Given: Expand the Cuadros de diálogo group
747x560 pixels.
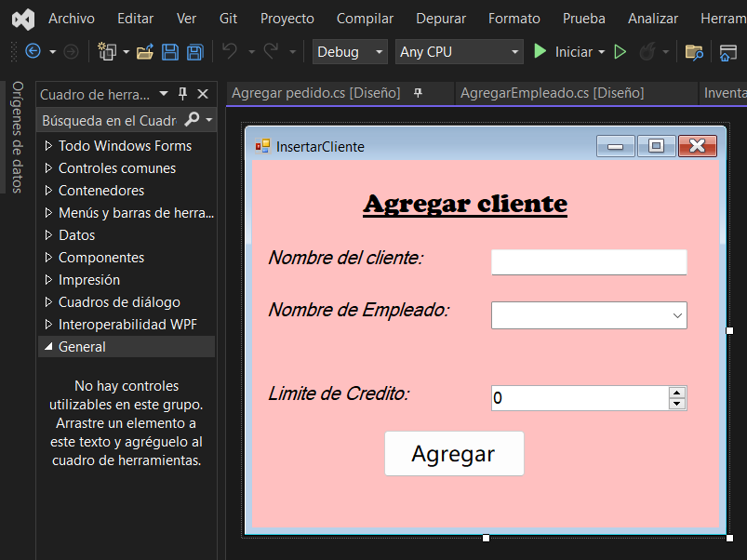Looking at the screenshot, I should tap(48, 302).
